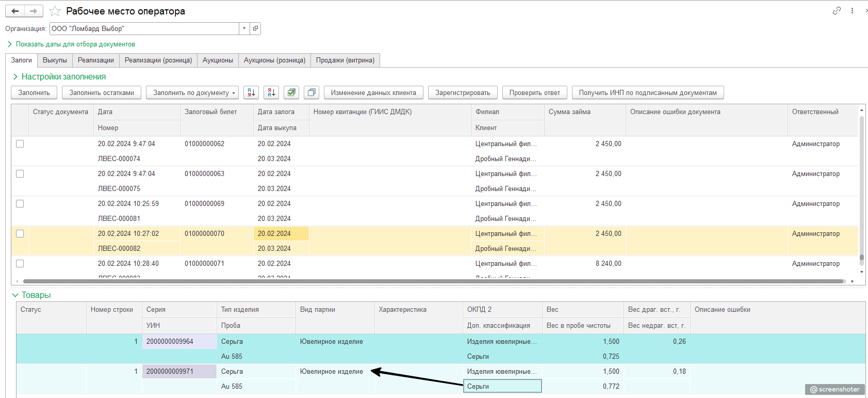Select weight value 0,772 cell
868x398 pixels.
[x=583, y=386]
